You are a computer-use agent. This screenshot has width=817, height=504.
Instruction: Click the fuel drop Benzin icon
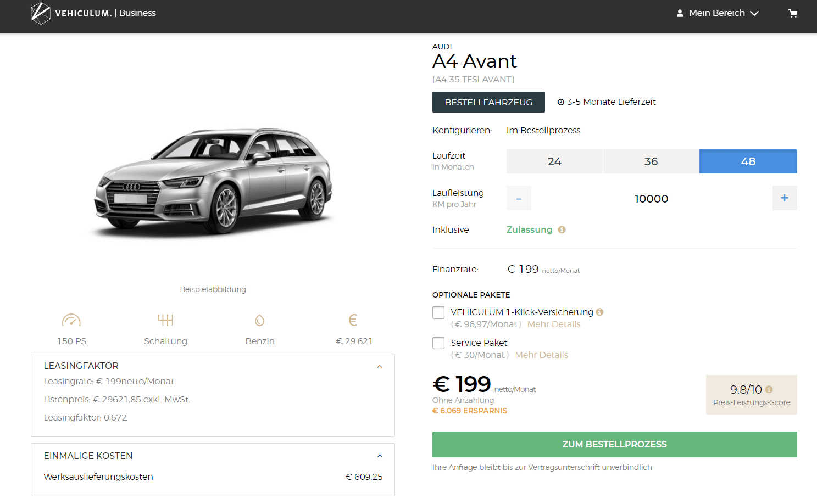260,320
